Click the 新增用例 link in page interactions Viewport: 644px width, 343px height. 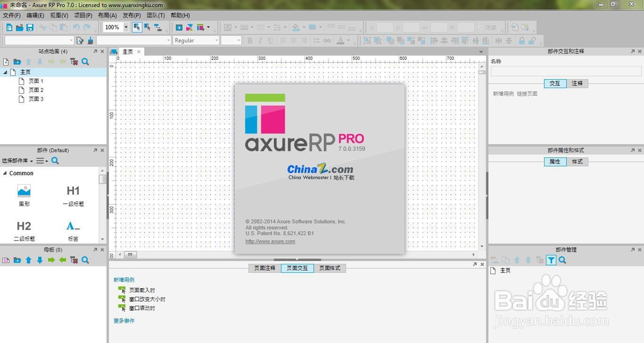[124, 280]
